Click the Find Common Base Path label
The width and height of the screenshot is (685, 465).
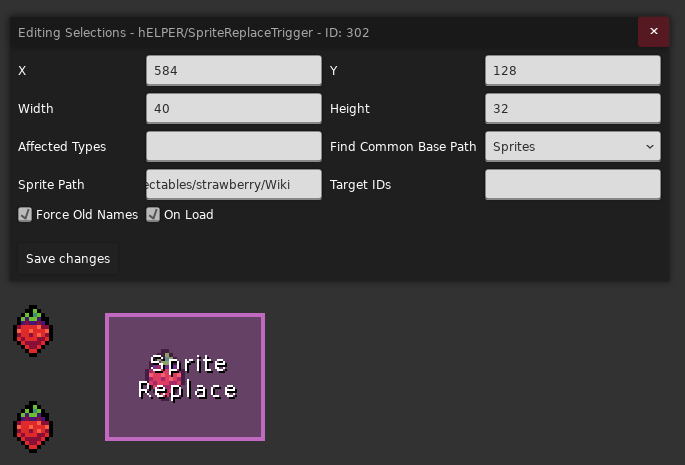[x=403, y=146]
